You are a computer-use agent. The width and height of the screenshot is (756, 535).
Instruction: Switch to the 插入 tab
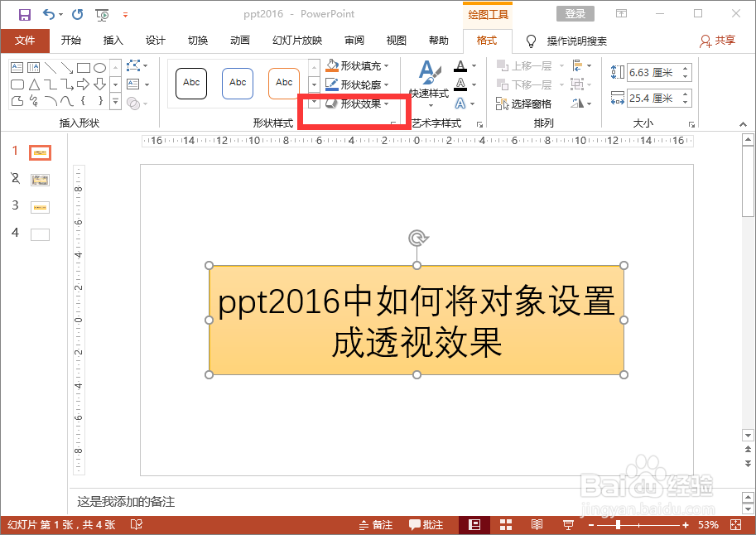[113, 41]
